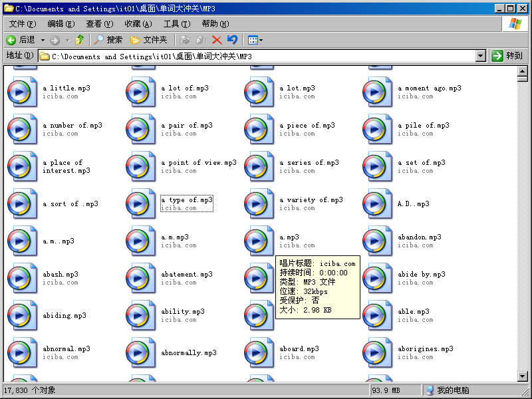Select the file icon of A.D..mp3

click(377, 204)
